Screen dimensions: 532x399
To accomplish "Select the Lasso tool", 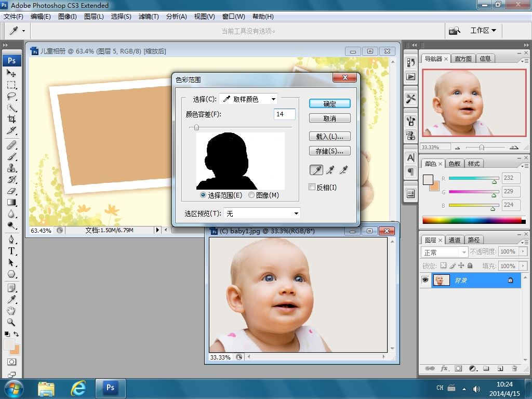I will click(x=11, y=96).
